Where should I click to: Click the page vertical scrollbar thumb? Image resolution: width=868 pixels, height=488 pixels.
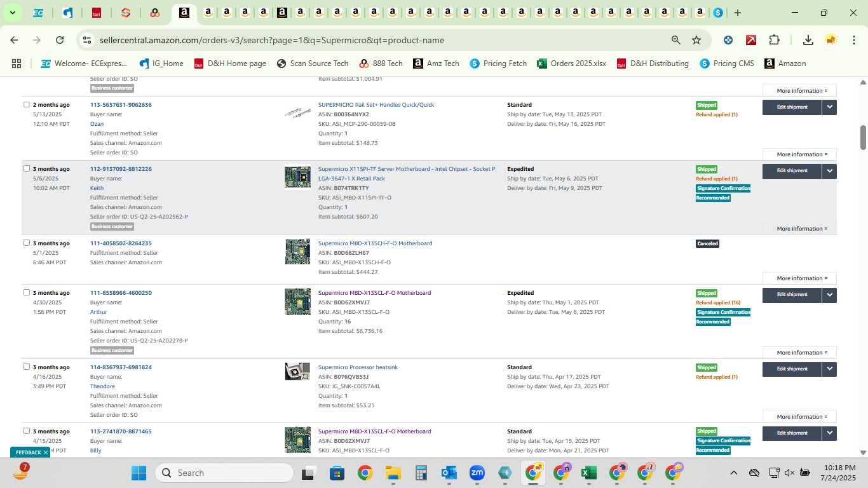coord(863,137)
